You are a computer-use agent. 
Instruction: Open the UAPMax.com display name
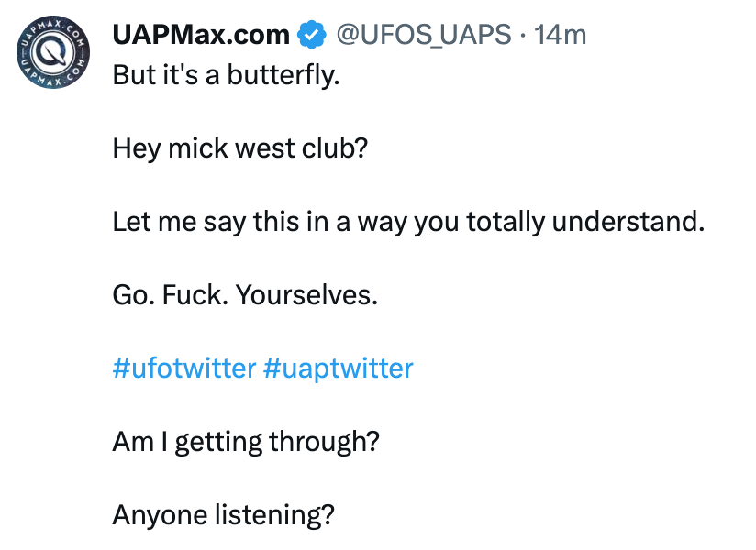[201, 36]
